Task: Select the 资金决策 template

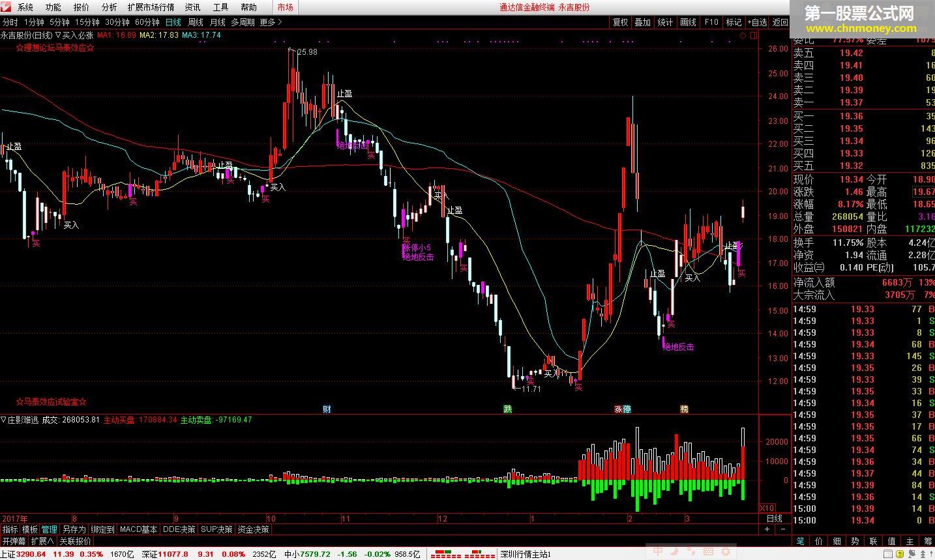Action: [x=254, y=529]
